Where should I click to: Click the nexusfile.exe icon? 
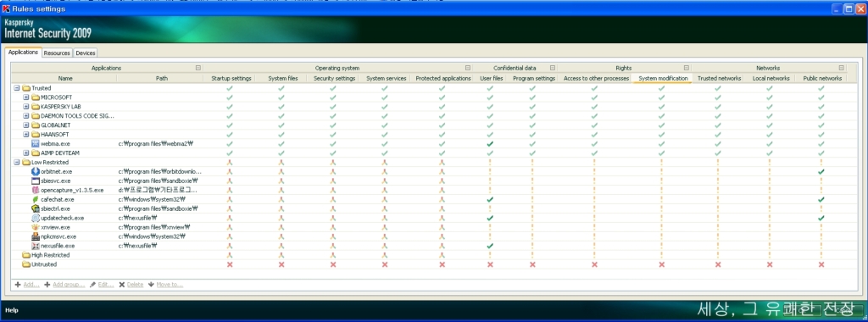click(36, 246)
